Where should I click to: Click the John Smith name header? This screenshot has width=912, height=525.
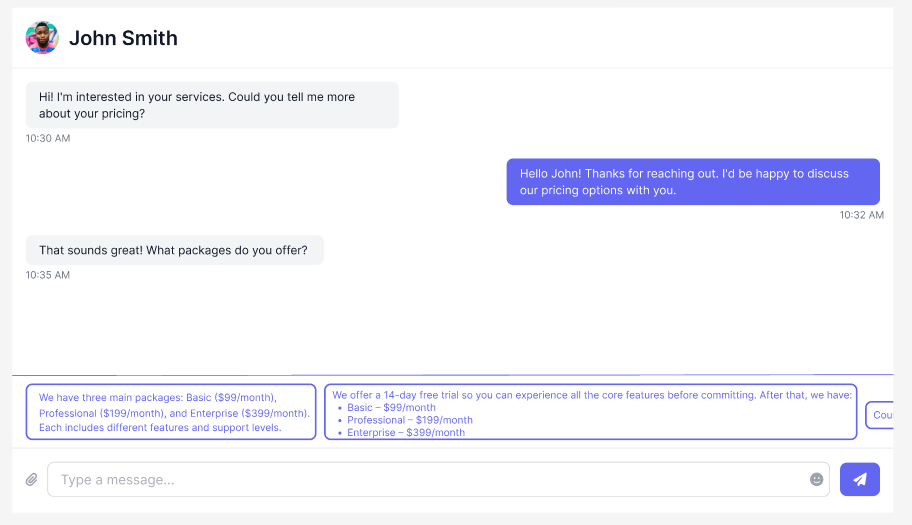click(123, 38)
